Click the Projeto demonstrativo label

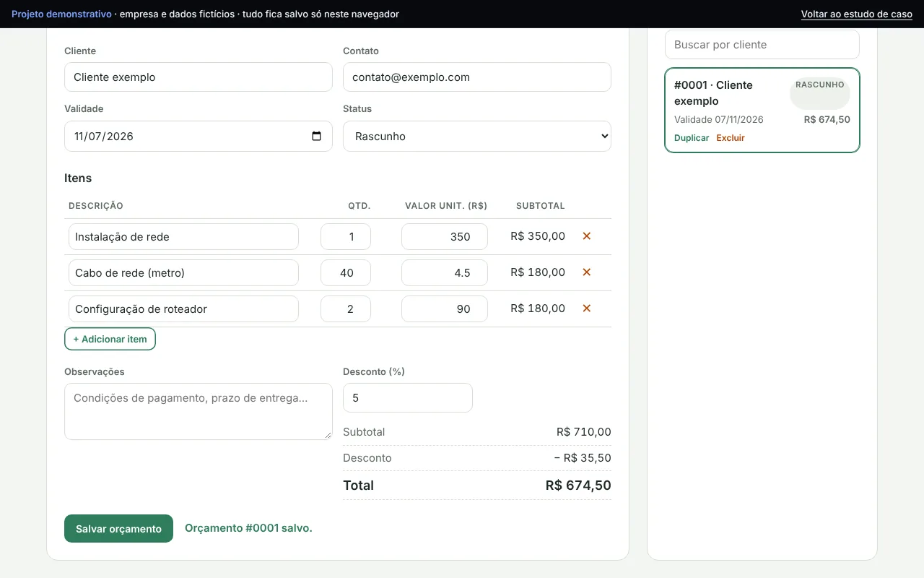[61, 14]
